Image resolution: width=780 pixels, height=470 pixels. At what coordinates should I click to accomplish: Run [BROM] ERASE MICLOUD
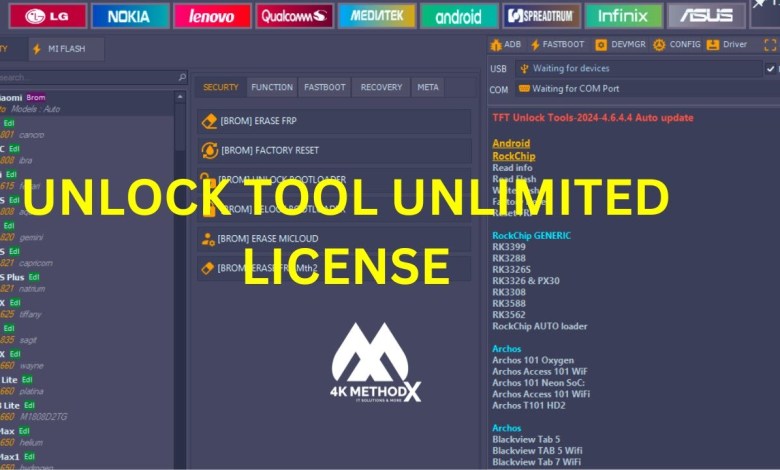point(334,239)
